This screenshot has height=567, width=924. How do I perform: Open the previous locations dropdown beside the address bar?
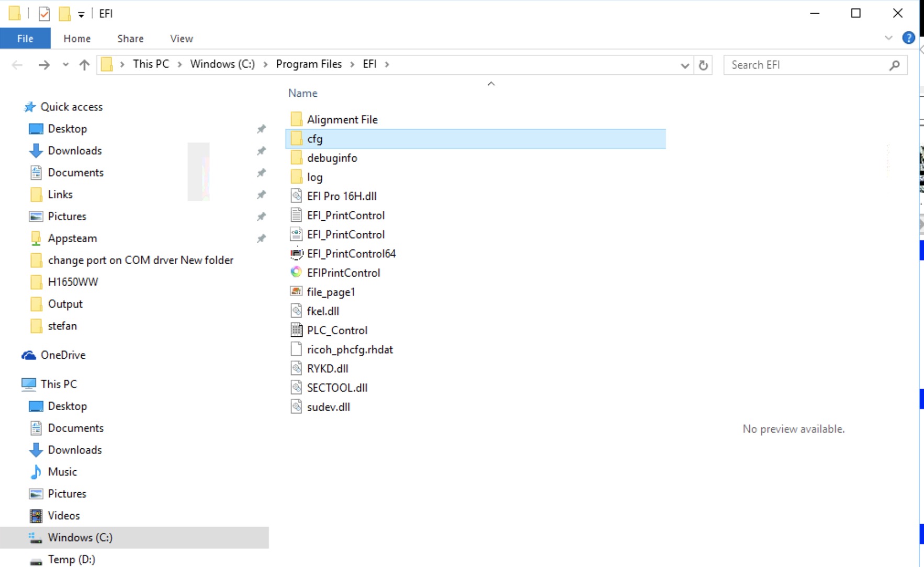tap(684, 65)
